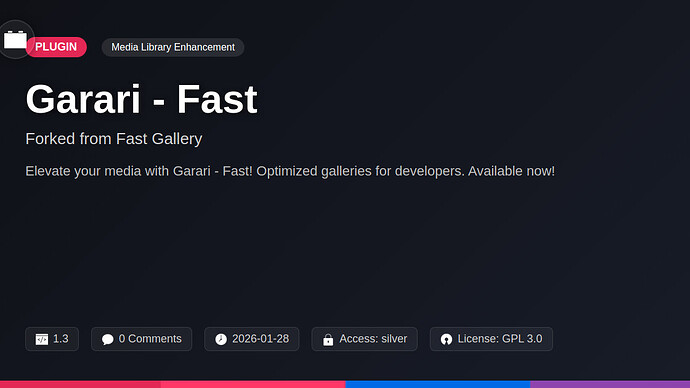Screen dimensions: 690x388
Task: Click the Forked from Fast Gallery subtitle
Action: (x=114, y=139)
